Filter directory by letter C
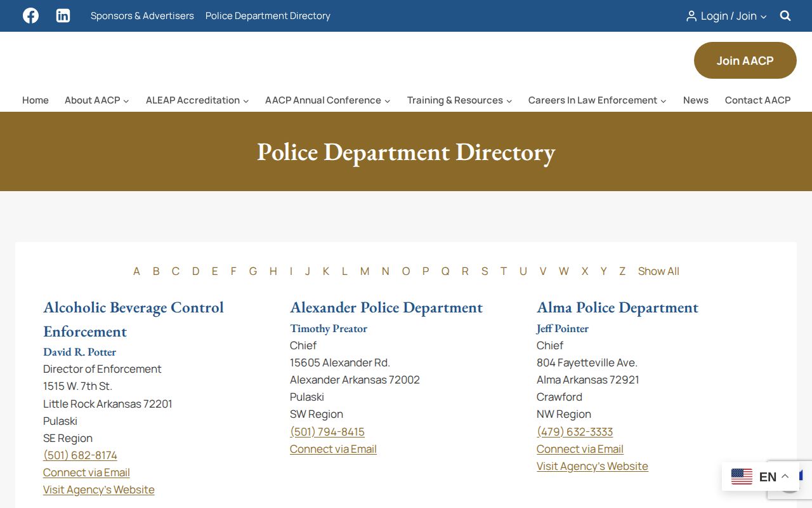The width and height of the screenshot is (812, 508). click(x=176, y=271)
